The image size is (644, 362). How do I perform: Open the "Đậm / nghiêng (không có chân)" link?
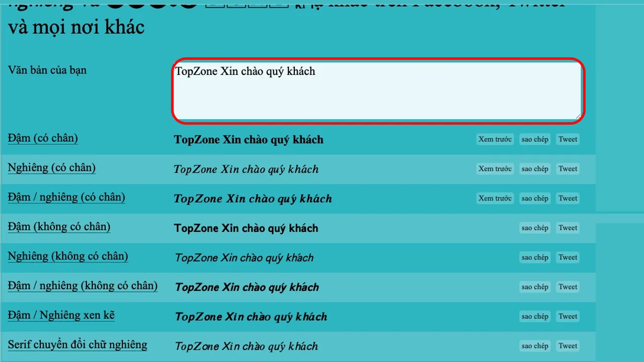83,286
